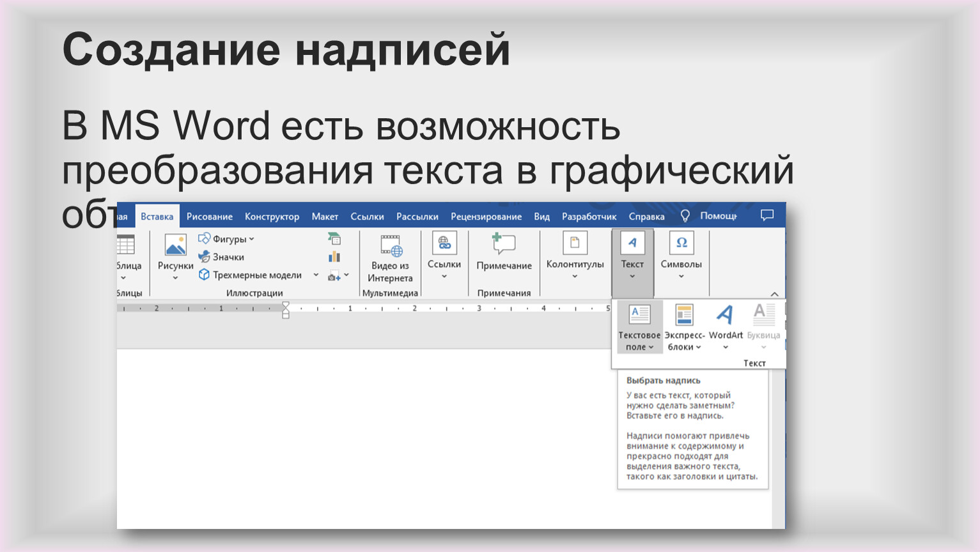Screen dimensions: 980x552
Task: Click the screenshot camera icon
Action: click(x=334, y=275)
